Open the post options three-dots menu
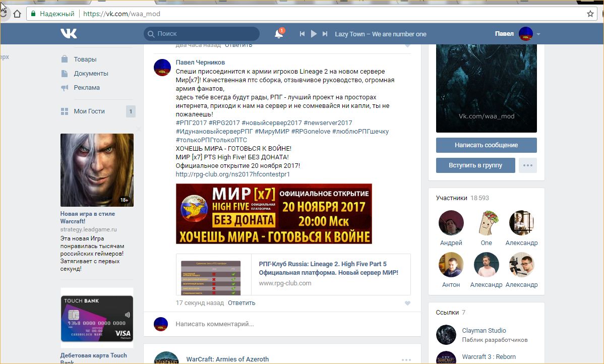 [x=406, y=360]
